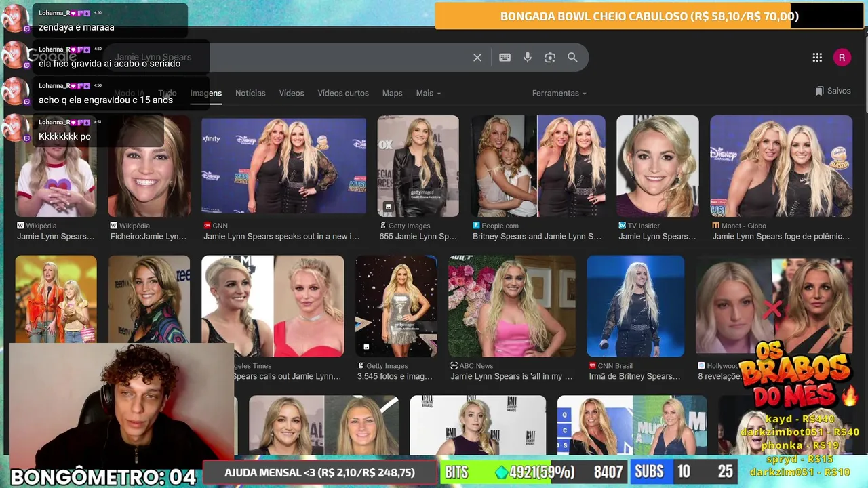Click the chat message 'acho q ela engravidou c 15 anos'

pyautogui.click(x=106, y=100)
